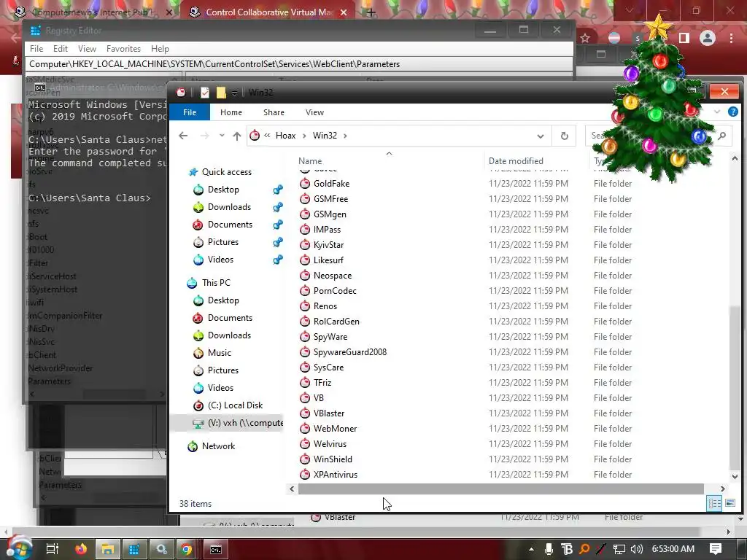Click Music icon under This PC
This screenshot has width=747, height=560.
[198, 353]
